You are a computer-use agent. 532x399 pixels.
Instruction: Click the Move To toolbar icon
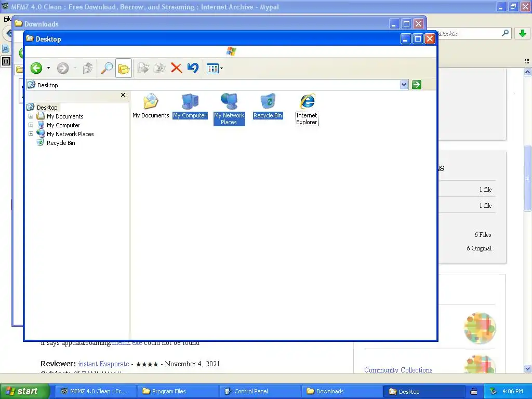143,68
